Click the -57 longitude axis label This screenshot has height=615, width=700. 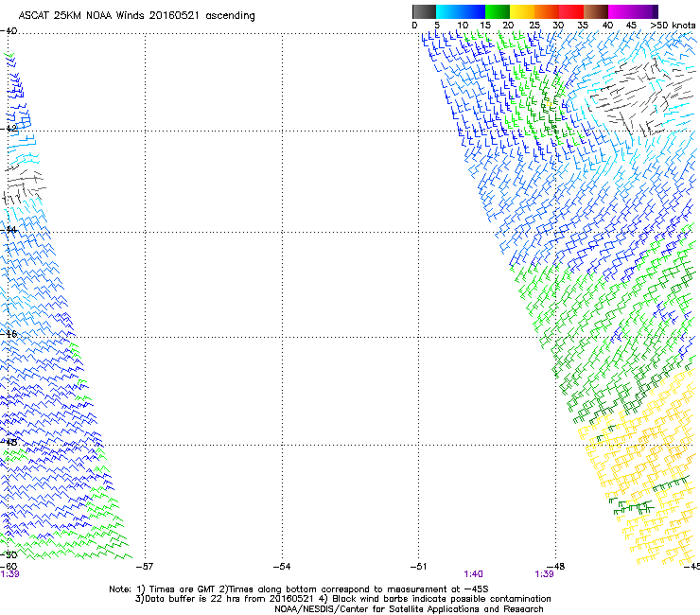click(x=144, y=567)
